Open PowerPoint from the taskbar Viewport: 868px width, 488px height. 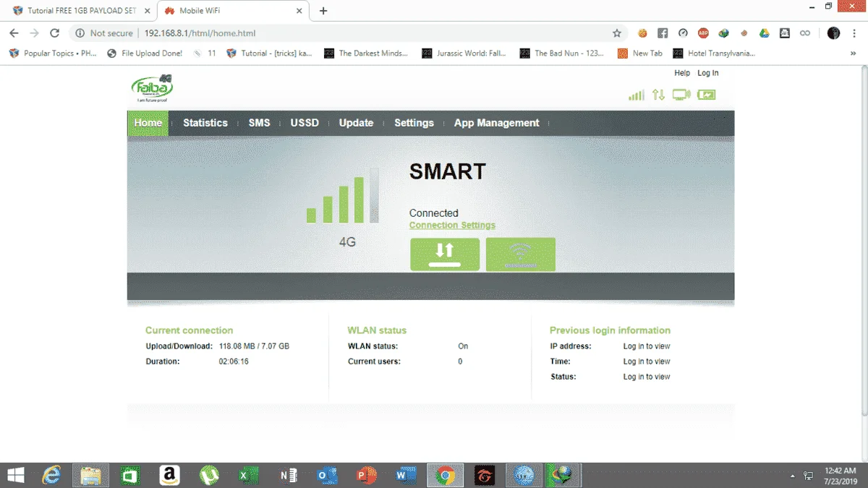(366, 475)
